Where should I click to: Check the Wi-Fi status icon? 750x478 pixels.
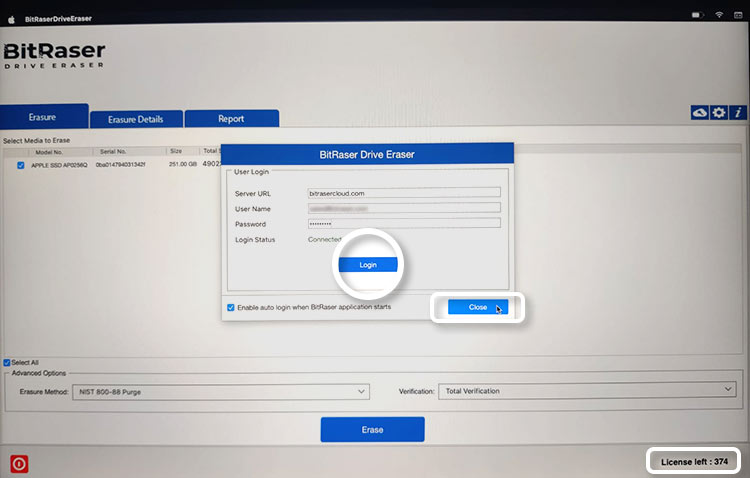(719, 15)
